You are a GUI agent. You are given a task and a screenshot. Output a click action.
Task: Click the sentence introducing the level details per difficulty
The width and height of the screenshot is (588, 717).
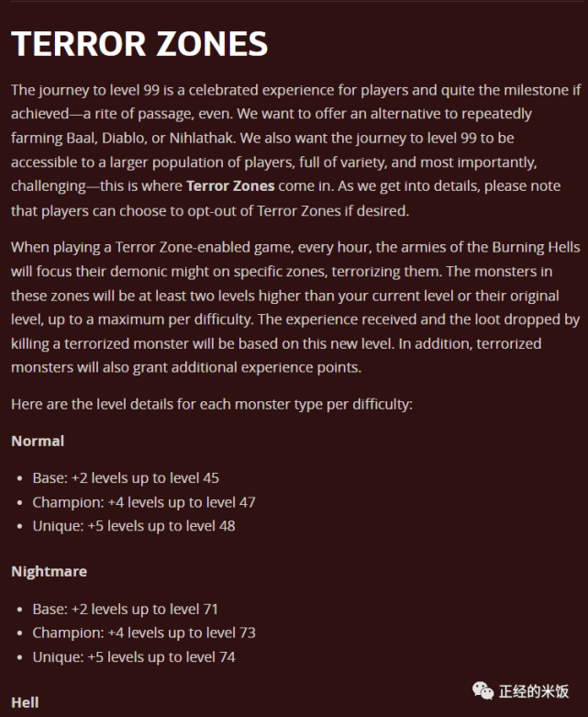click(212, 403)
